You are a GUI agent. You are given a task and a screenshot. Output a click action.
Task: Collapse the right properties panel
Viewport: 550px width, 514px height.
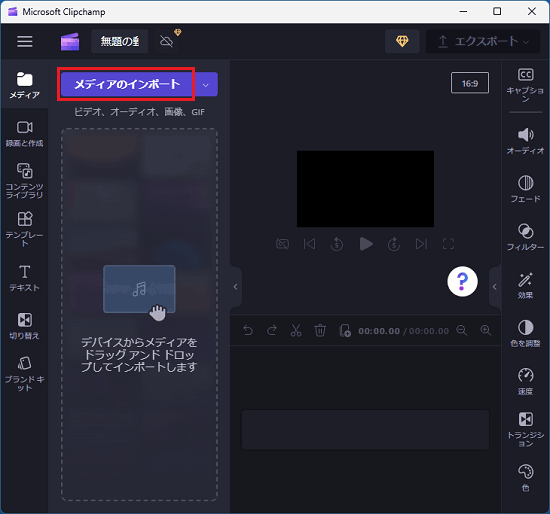pyautogui.click(x=495, y=287)
